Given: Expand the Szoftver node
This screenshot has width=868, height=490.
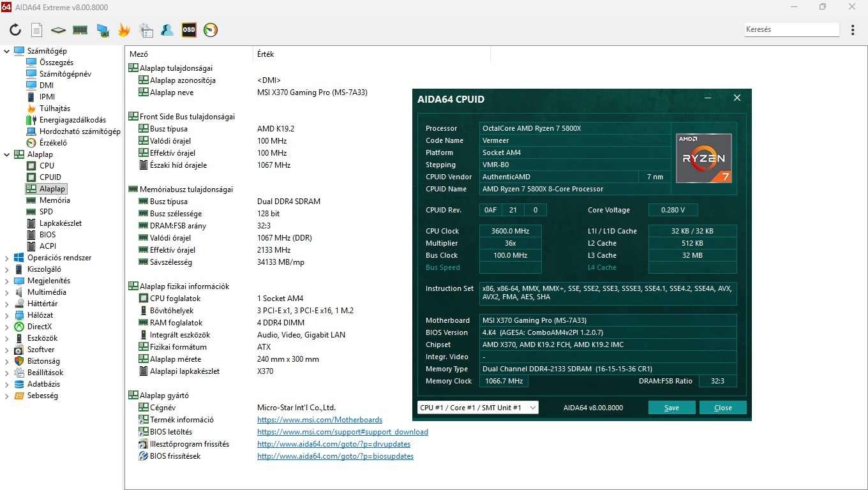Looking at the screenshot, I should click(7, 350).
